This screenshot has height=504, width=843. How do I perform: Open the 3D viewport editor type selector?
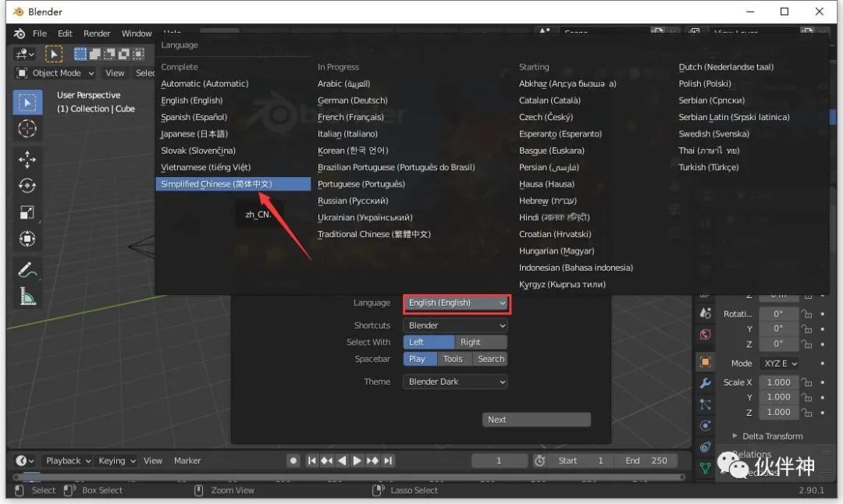tap(25, 54)
